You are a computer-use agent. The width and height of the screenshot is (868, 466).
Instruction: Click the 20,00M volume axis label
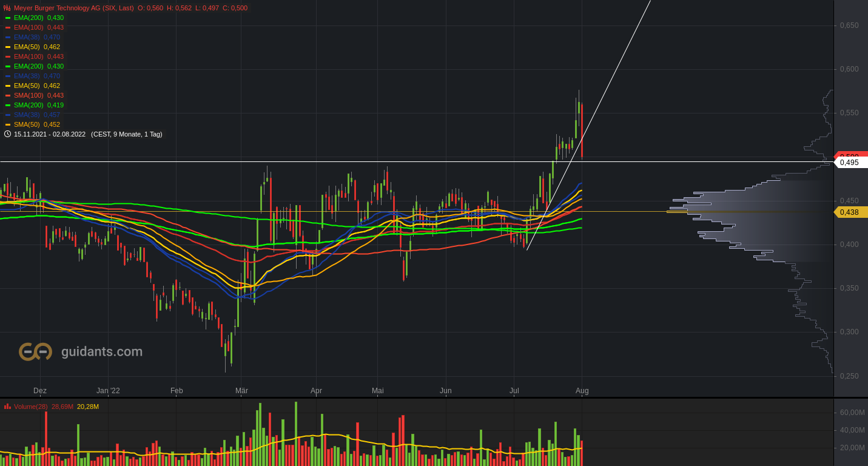pyautogui.click(x=852, y=448)
